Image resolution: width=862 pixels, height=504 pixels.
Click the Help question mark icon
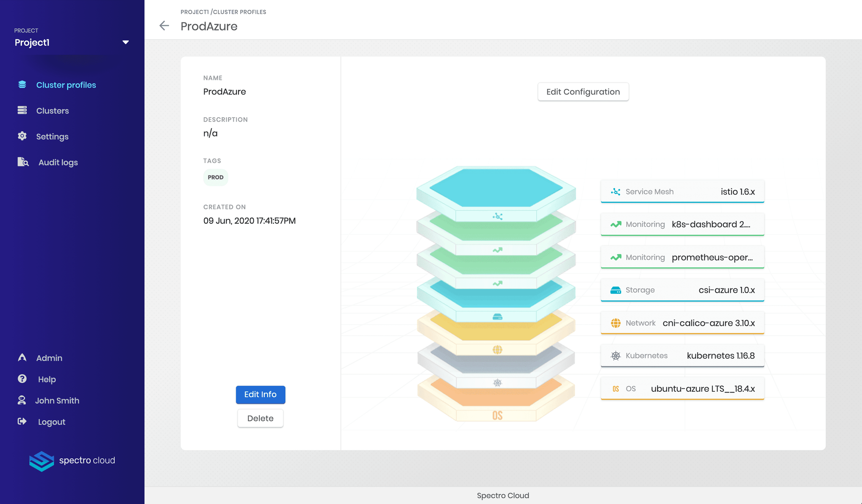[22, 379]
